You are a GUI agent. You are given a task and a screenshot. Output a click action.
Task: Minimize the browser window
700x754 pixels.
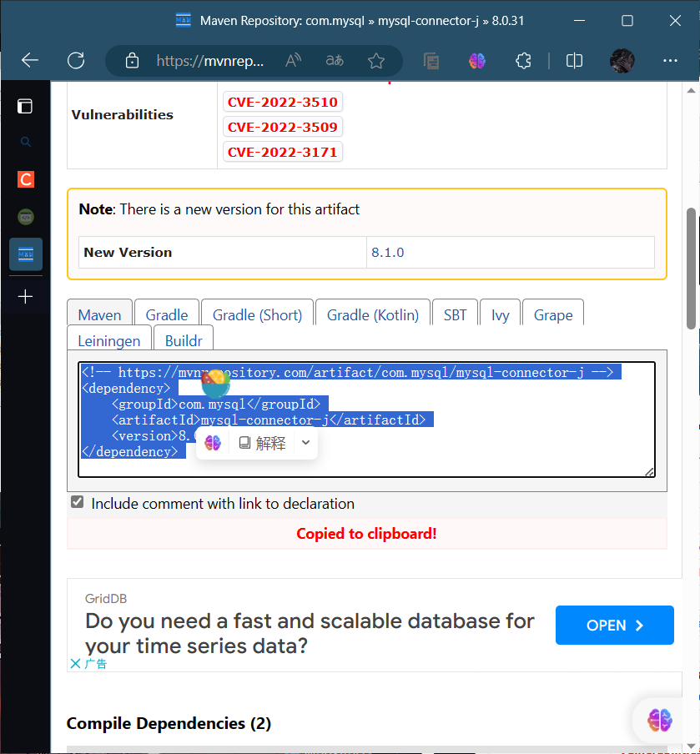pos(580,21)
